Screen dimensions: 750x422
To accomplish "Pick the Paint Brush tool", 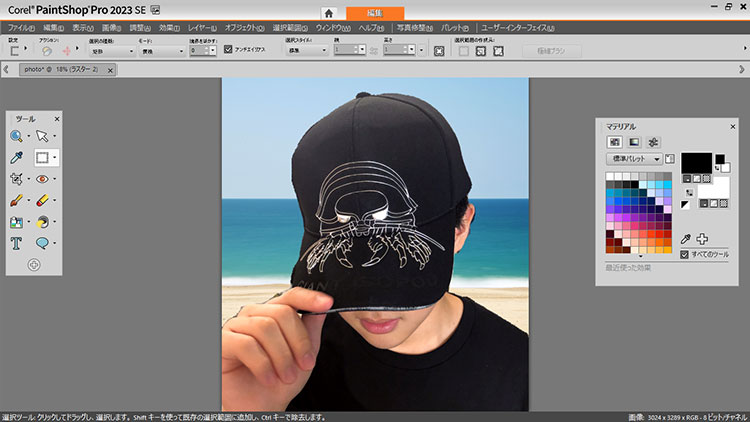I will point(17,200).
